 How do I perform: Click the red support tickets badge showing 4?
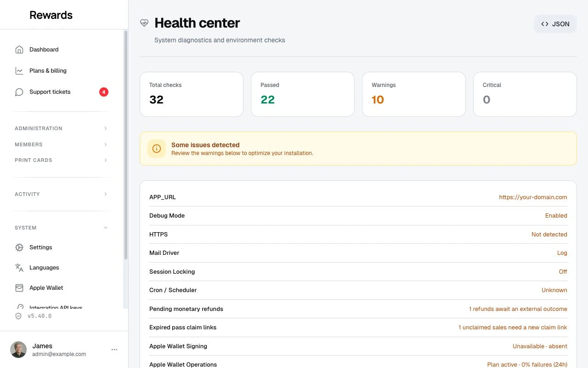click(104, 92)
